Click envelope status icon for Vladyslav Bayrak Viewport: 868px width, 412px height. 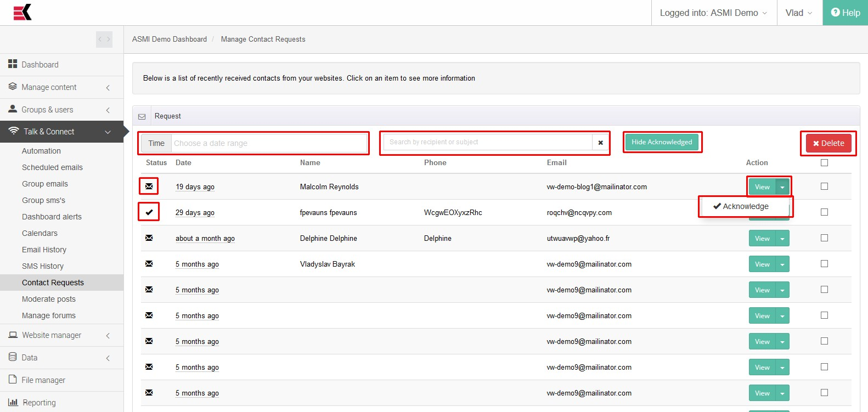click(149, 264)
